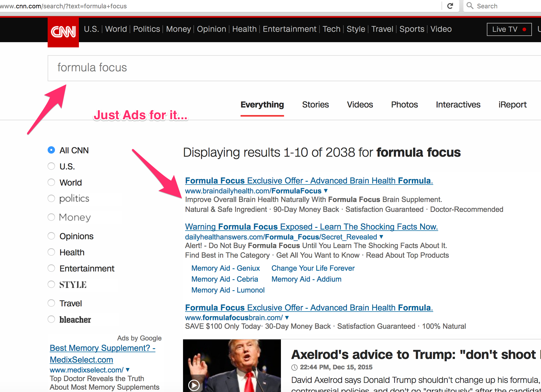
Task: Open Travel in the CNN nav
Action: coord(382,29)
